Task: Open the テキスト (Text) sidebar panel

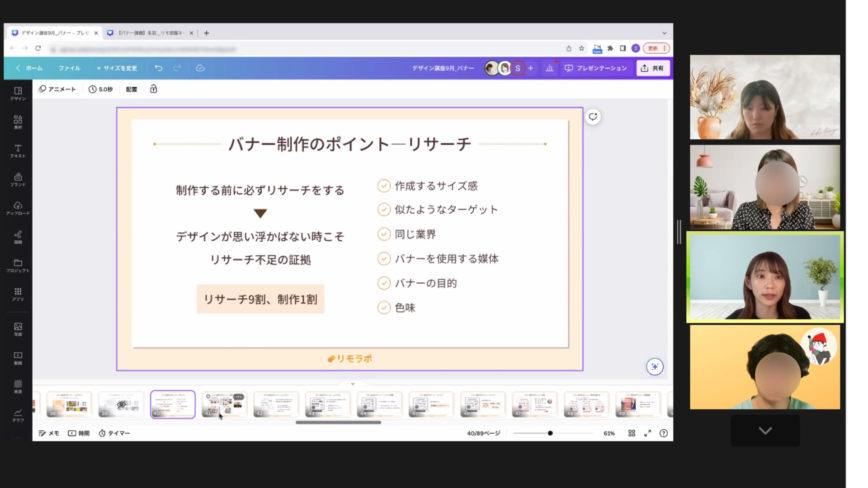Action: coord(18,151)
